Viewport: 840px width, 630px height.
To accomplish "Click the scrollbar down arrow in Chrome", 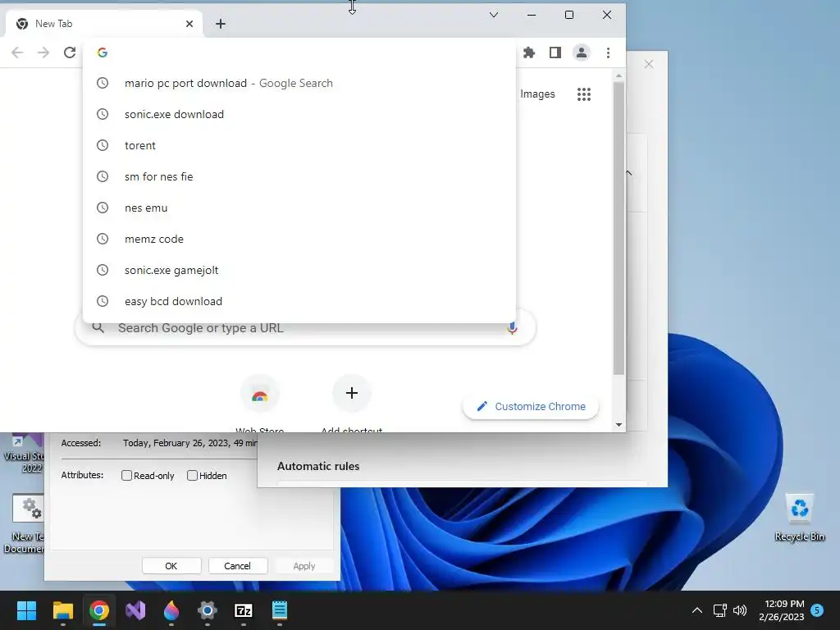I will point(619,425).
